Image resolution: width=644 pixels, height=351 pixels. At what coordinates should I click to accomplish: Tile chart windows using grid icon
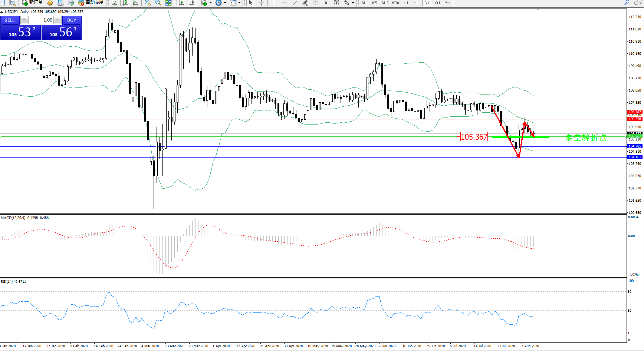[x=168, y=3]
